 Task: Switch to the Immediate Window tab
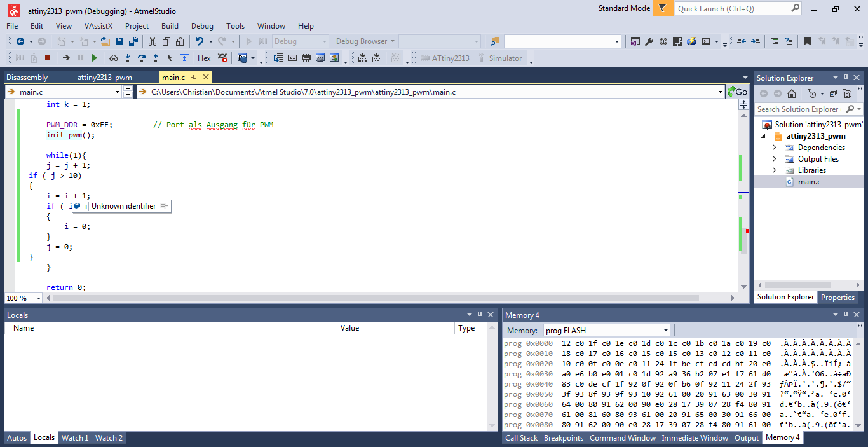pyautogui.click(x=695, y=438)
